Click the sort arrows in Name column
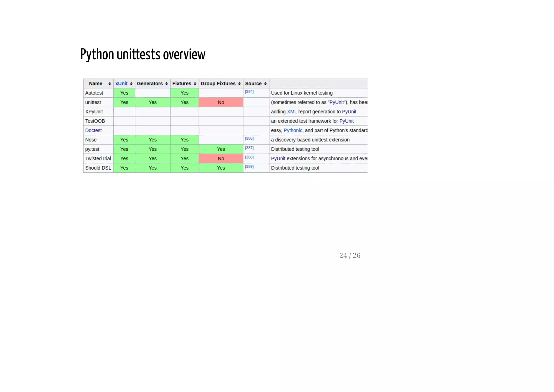 point(110,84)
